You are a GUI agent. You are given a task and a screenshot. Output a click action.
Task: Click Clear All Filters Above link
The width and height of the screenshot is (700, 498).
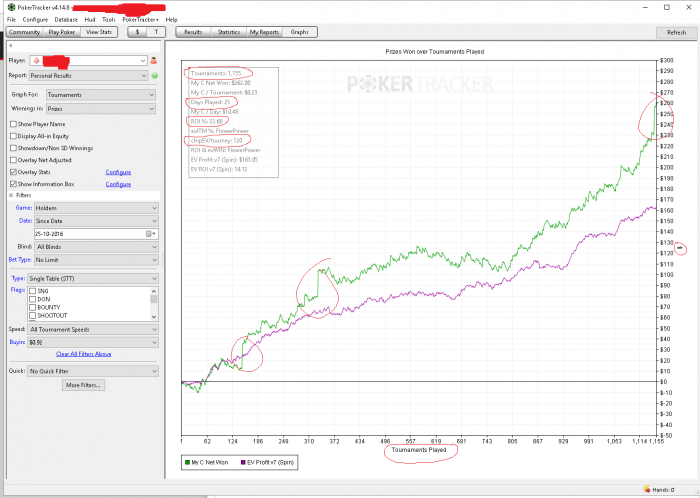(83, 354)
